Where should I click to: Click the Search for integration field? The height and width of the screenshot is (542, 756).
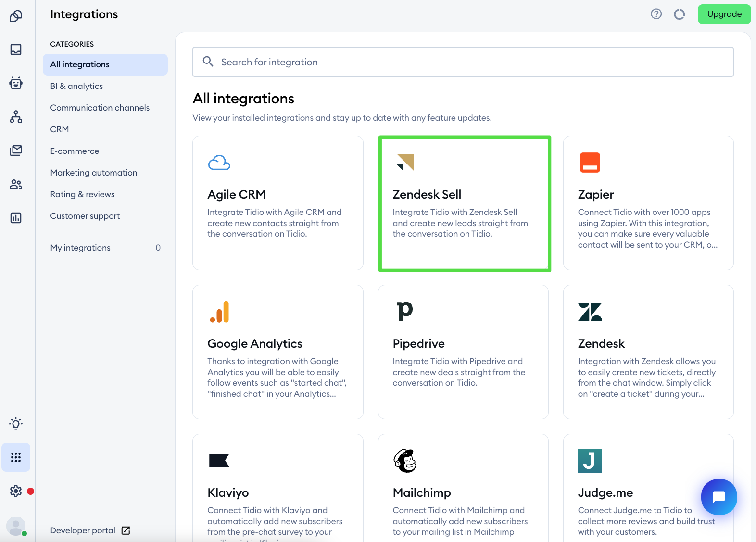point(463,62)
